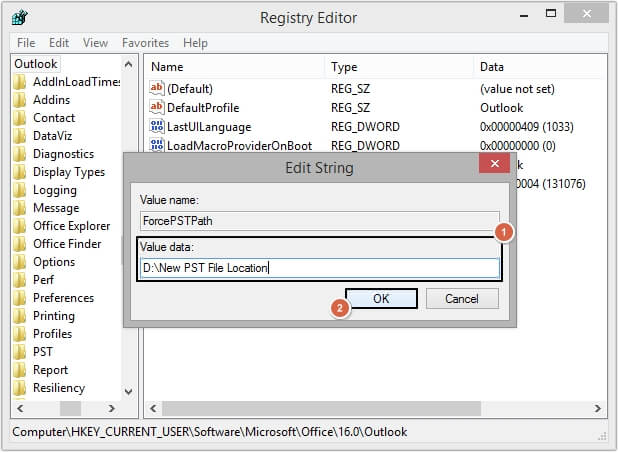Click the Resiliency folder icon
Viewport: 619px width, 453px height.
(19, 388)
